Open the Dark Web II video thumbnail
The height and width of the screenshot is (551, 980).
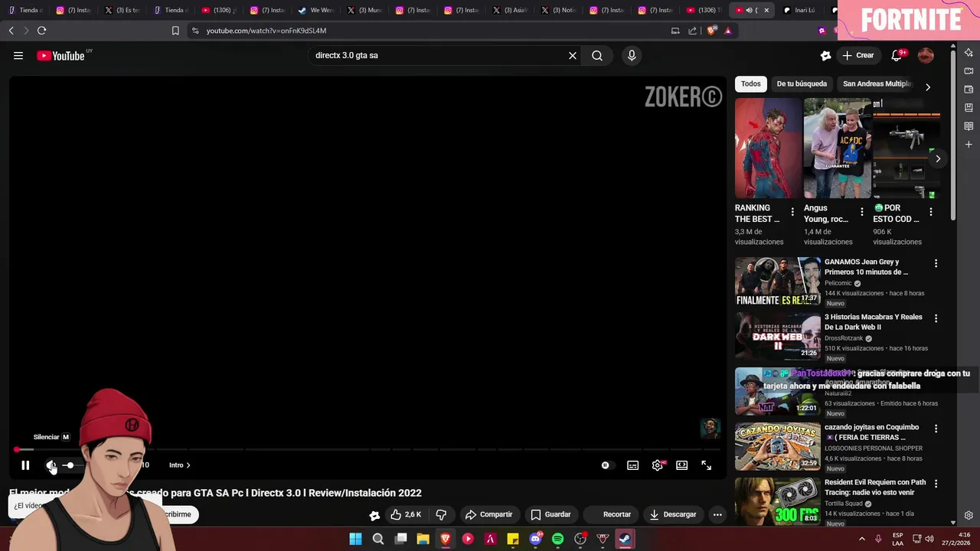tap(778, 336)
